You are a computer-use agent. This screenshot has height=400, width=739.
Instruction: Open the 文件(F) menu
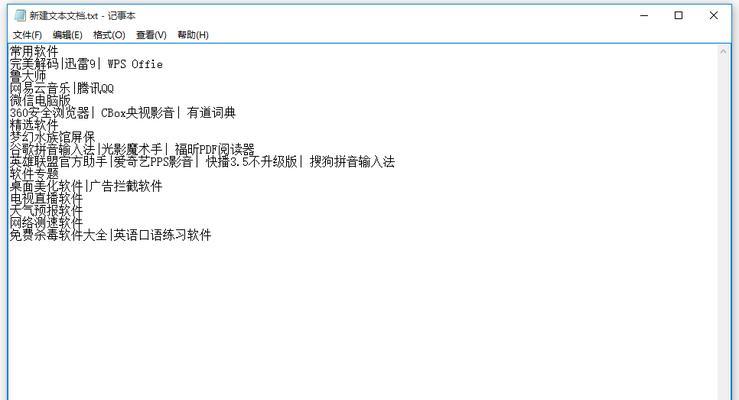27,35
